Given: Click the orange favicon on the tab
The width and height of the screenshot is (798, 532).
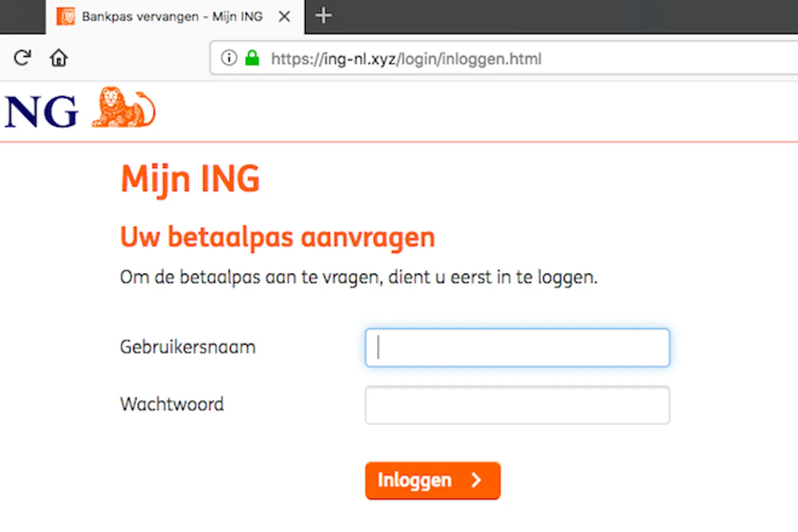Looking at the screenshot, I should [65, 16].
